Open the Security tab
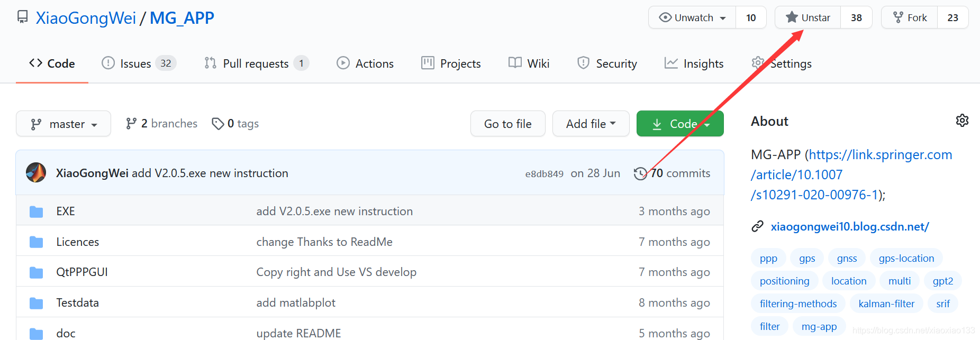 [607, 63]
